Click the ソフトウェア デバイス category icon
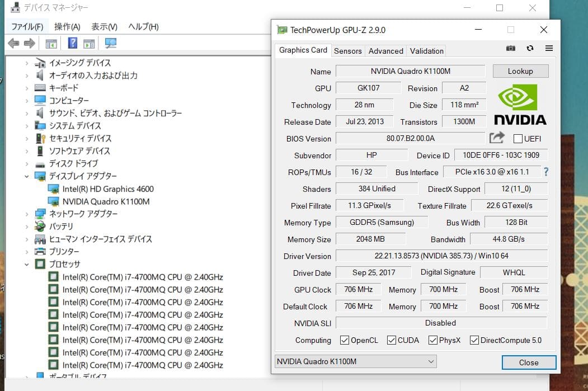This screenshot has height=391, width=588. click(40, 150)
